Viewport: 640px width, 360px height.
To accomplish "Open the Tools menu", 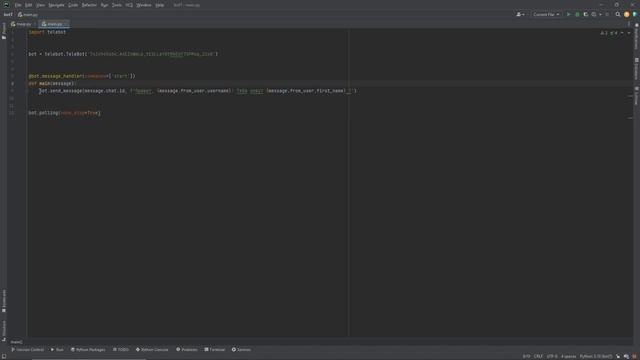I will (117, 5).
